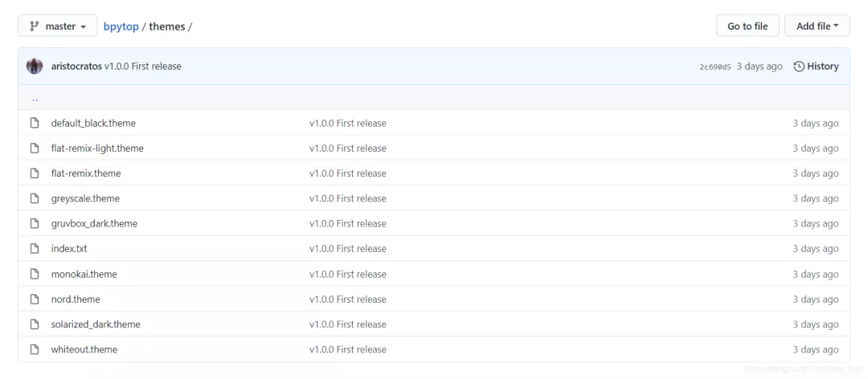This screenshot has height=379, width=868.
Task: Open monokai.theme file
Action: [84, 275]
